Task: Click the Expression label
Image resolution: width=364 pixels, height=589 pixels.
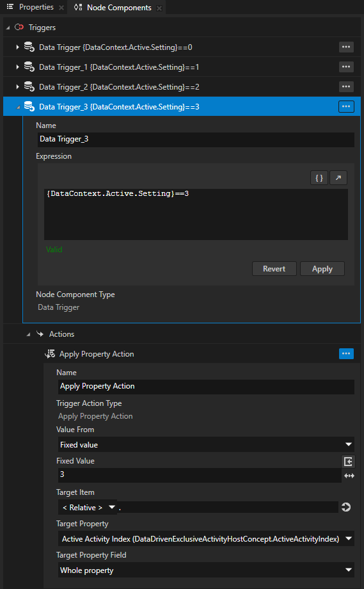Action: pyautogui.click(x=54, y=156)
